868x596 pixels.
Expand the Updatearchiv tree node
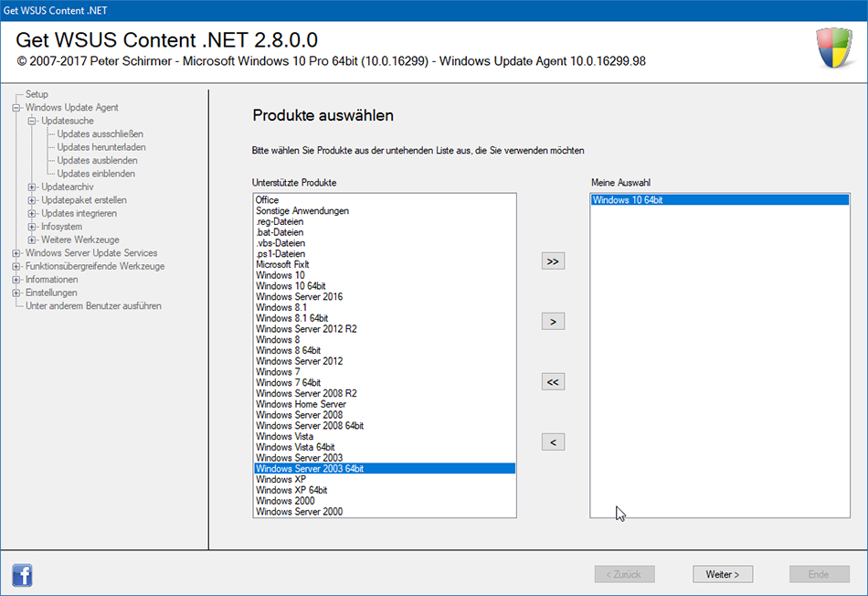pos(32,186)
